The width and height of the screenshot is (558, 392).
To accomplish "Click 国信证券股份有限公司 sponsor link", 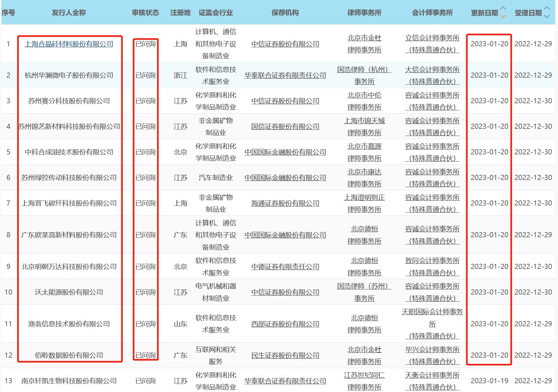I will pyautogui.click(x=285, y=127).
